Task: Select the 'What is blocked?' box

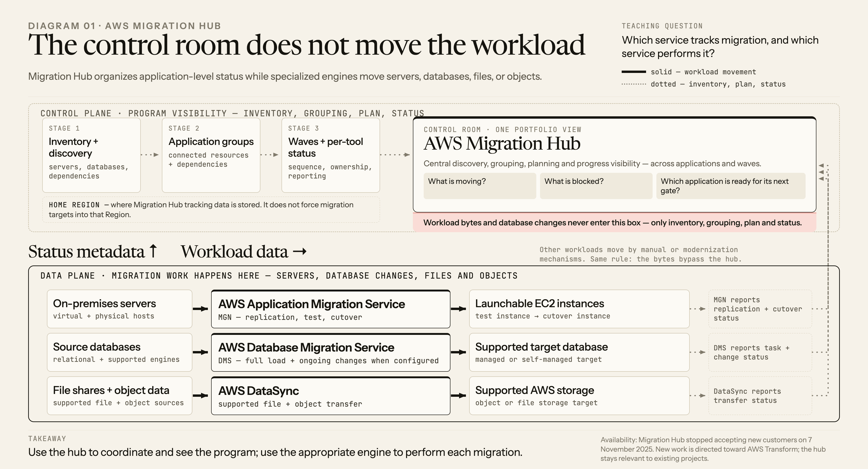Action: click(x=596, y=186)
